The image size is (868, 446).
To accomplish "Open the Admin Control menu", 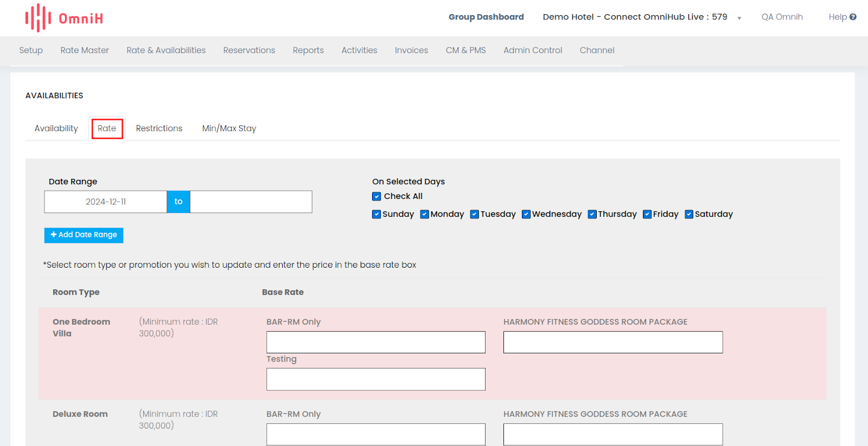I will coord(533,50).
